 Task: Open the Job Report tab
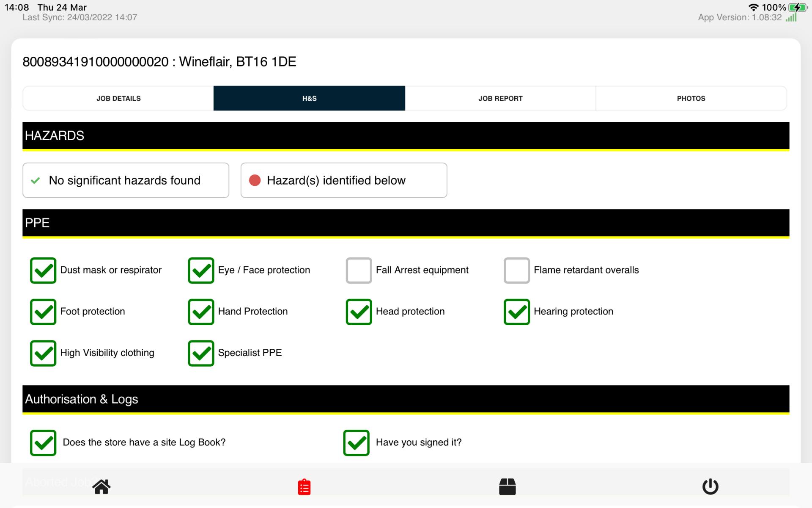point(500,98)
